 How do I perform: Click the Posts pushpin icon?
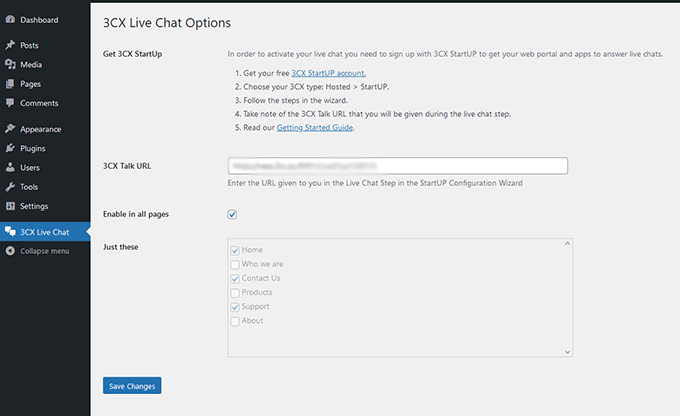pos(10,46)
